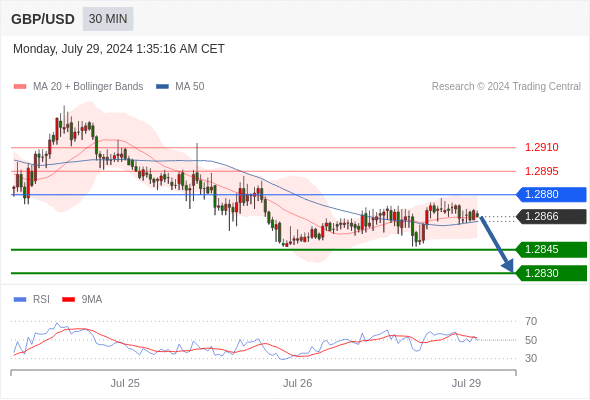
Task: Click the 9MA legend text
Action: click(92, 300)
